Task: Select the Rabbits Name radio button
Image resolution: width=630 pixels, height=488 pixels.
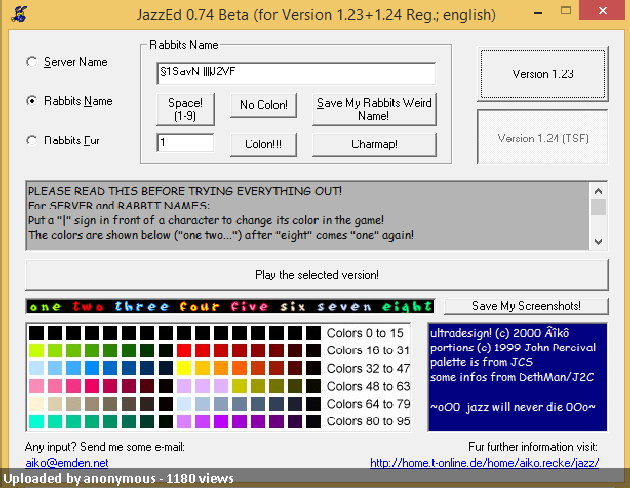Action: coord(32,101)
